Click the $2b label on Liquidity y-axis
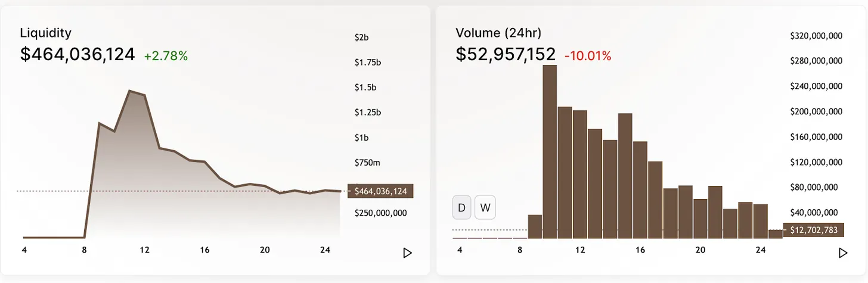The height and width of the screenshot is (283, 868). click(x=361, y=37)
